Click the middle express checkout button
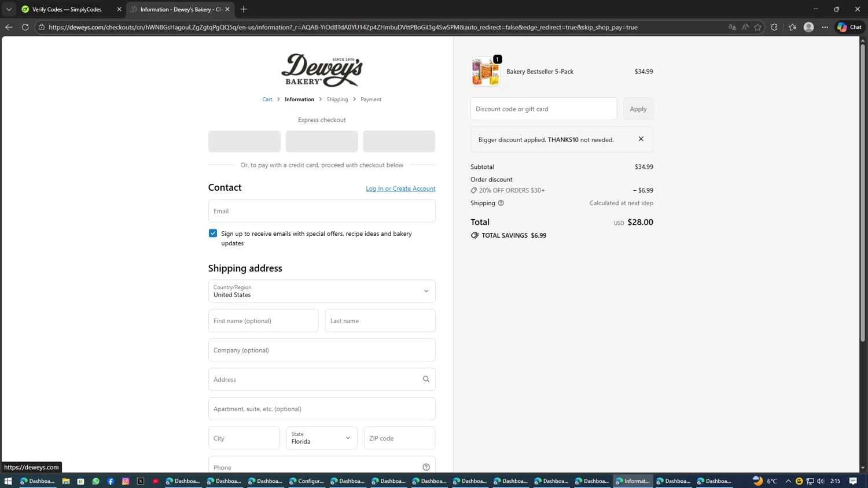 [322, 141]
